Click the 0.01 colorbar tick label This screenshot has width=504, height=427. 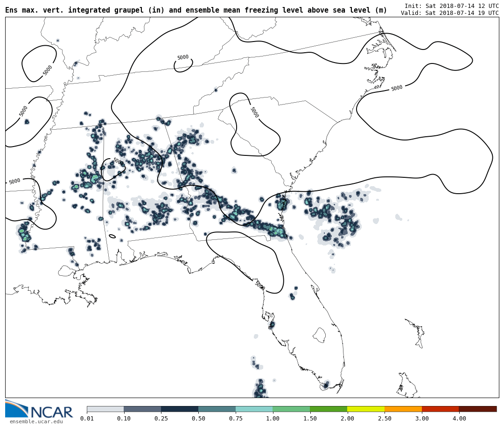coord(87,418)
